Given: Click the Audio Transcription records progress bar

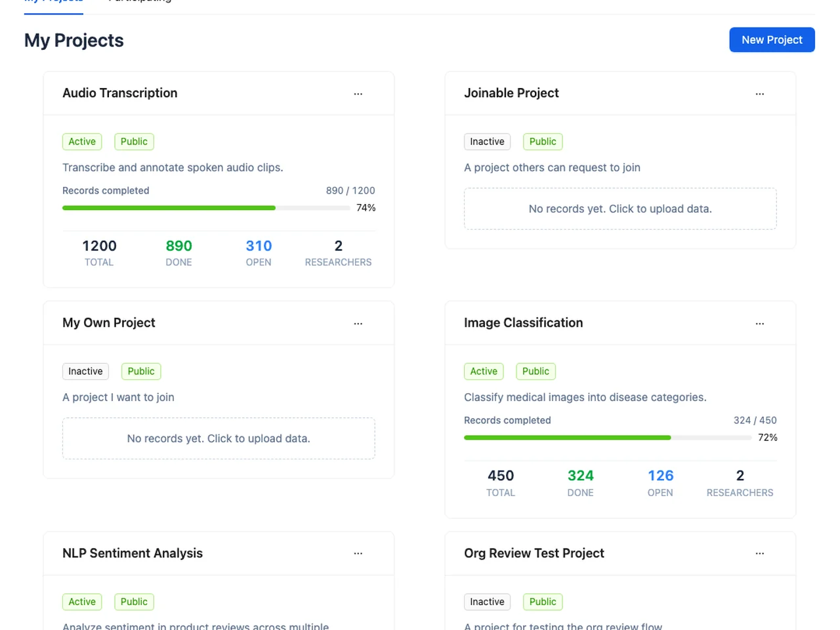Looking at the screenshot, I should pos(206,208).
